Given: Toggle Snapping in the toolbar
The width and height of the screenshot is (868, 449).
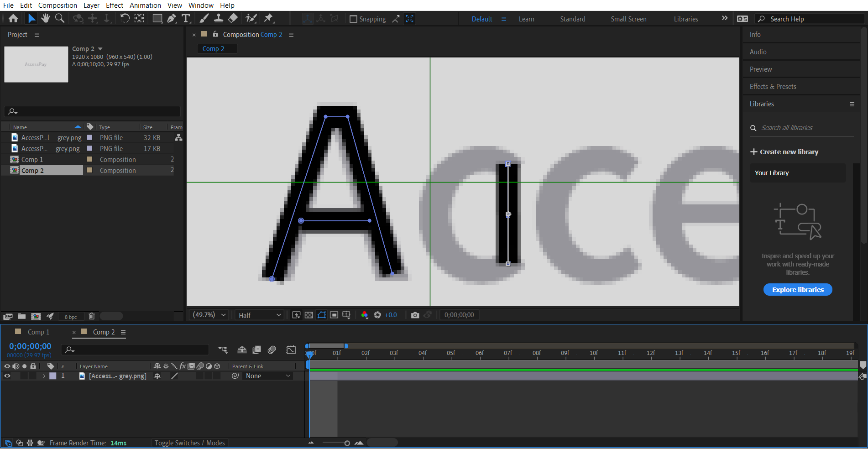Looking at the screenshot, I should [354, 19].
